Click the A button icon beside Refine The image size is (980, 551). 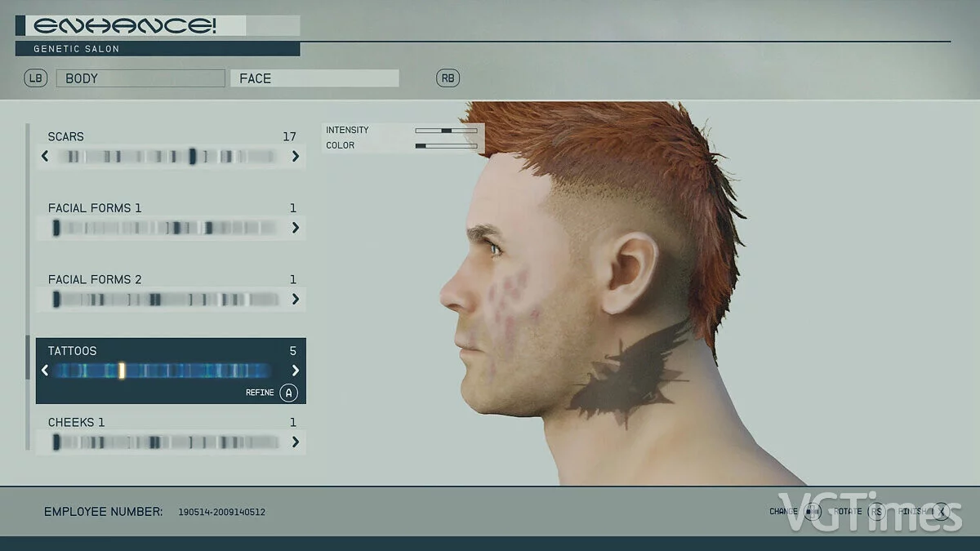click(x=288, y=393)
